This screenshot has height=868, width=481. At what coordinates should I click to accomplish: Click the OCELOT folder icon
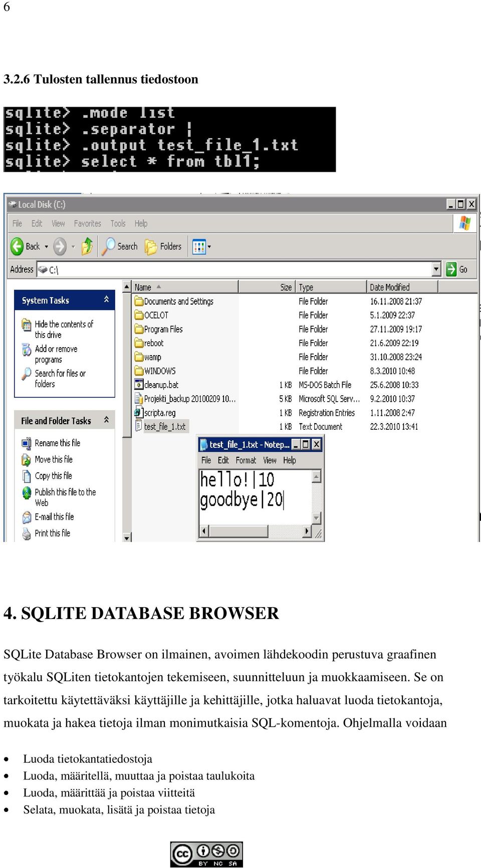(139, 315)
